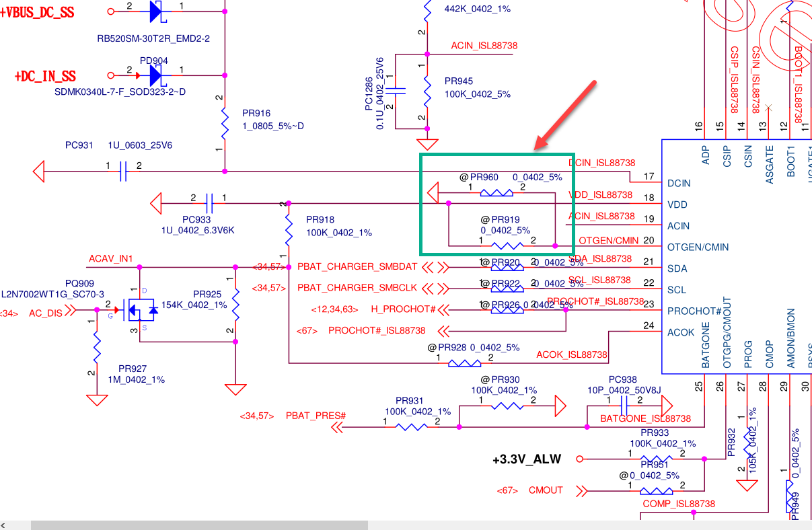Viewport: 812px width, 530px height.
Task: Click the PD904 diode symbol
Action: coord(155,75)
